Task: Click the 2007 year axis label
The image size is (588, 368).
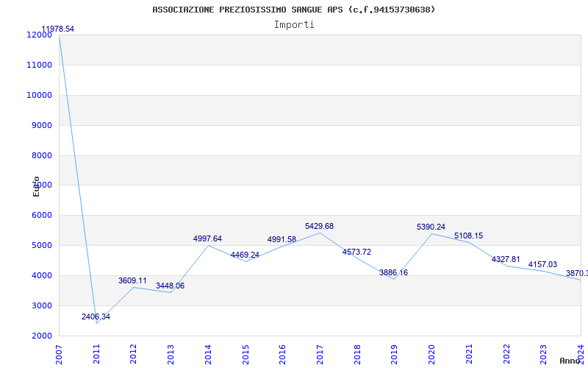Action: pos(59,355)
